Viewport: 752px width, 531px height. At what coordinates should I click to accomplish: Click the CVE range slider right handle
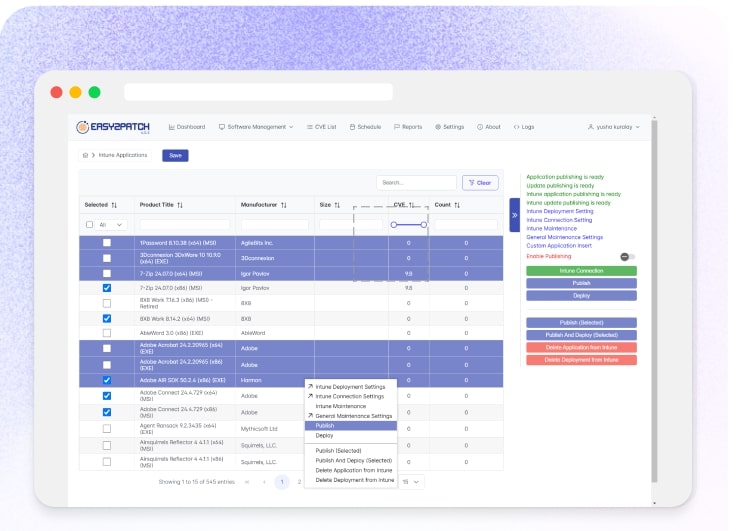click(x=424, y=224)
